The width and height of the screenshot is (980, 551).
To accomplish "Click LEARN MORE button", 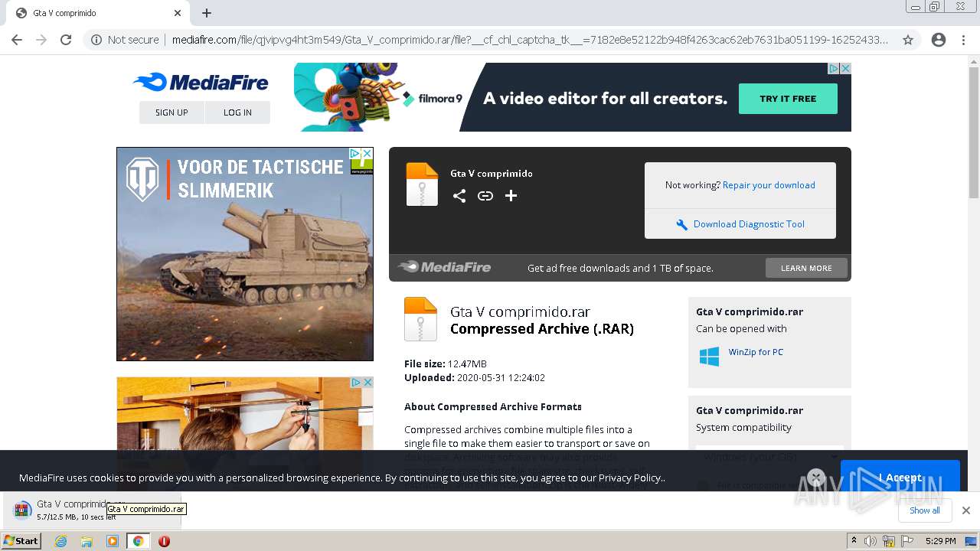I will coord(806,268).
